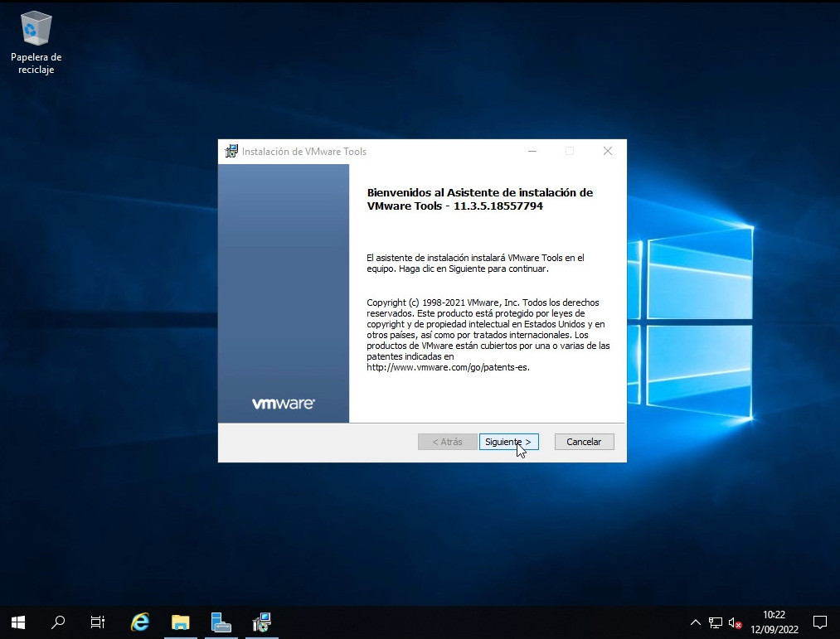Close the Instalación de VMware Tools window

pos(607,152)
